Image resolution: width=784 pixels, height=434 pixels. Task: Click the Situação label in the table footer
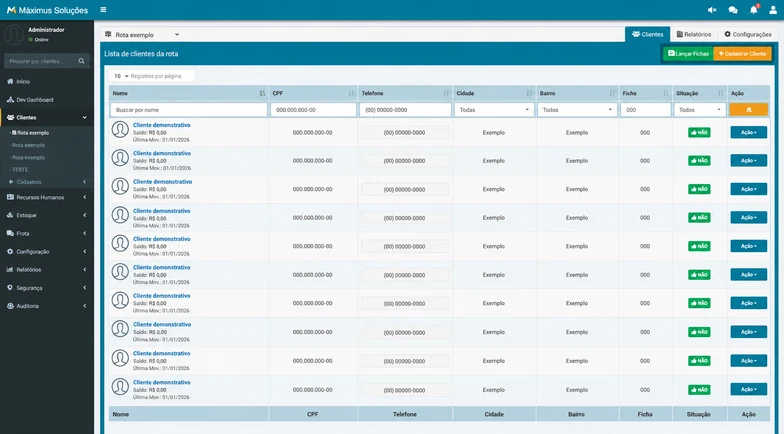698,414
